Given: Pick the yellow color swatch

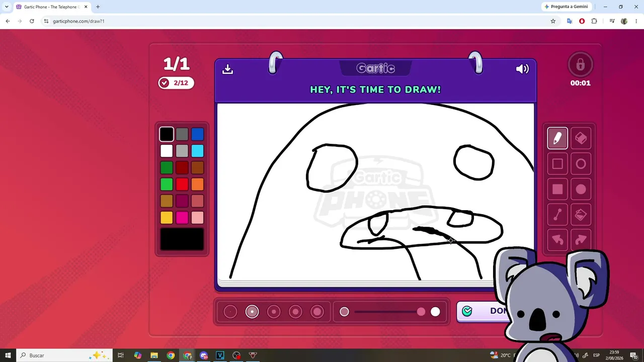Looking at the screenshot, I should (167, 217).
